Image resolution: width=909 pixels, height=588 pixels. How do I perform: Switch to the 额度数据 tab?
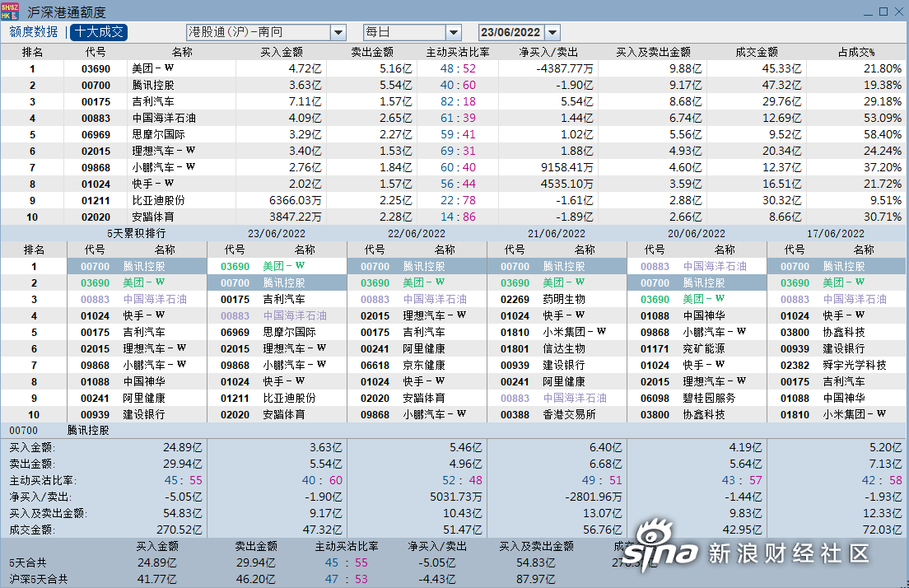[x=34, y=32]
